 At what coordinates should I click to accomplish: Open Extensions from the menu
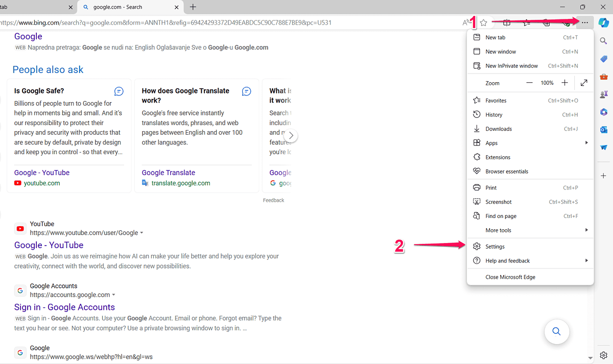click(x=530, y=157)
